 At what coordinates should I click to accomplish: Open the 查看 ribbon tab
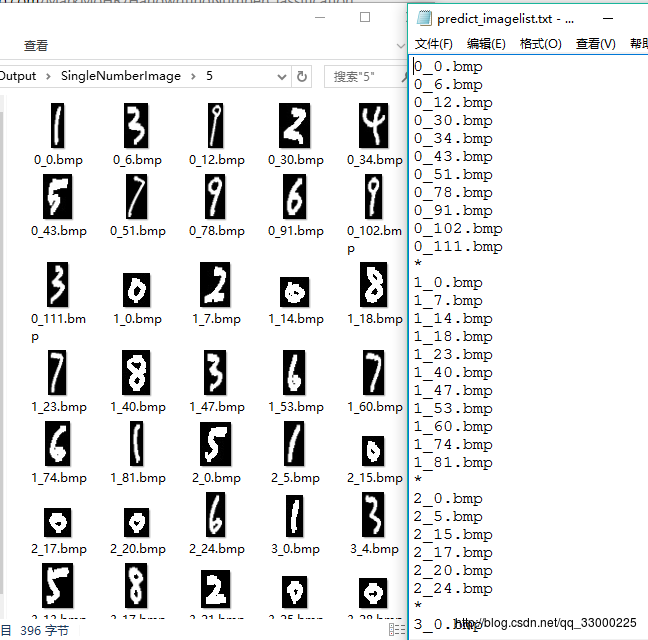click(x=36, y=45)
